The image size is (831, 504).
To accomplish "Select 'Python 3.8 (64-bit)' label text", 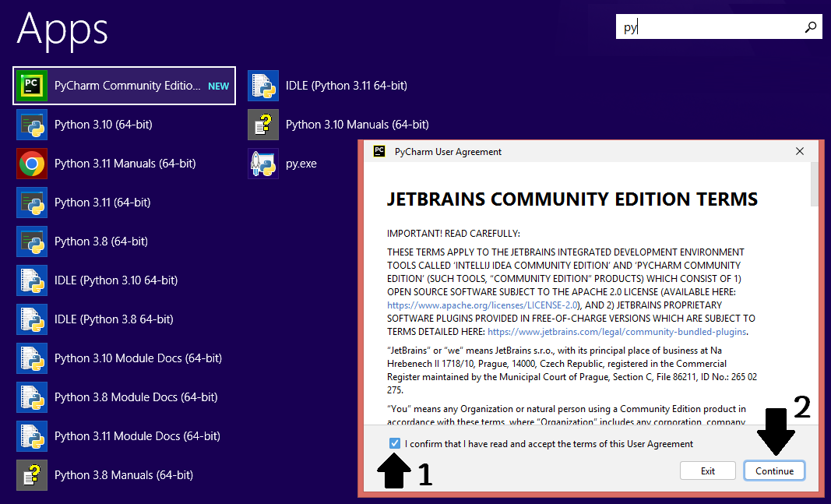I will (x=101, y=241).
